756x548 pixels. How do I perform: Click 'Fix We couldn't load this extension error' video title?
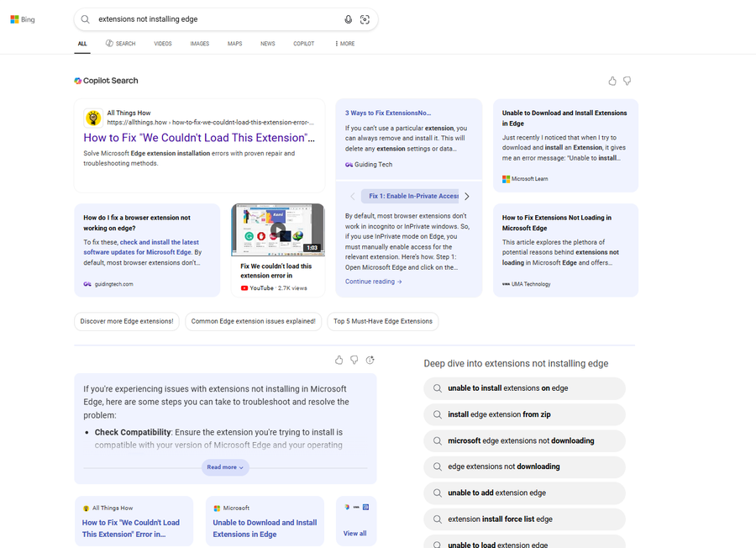click(276, 271)
